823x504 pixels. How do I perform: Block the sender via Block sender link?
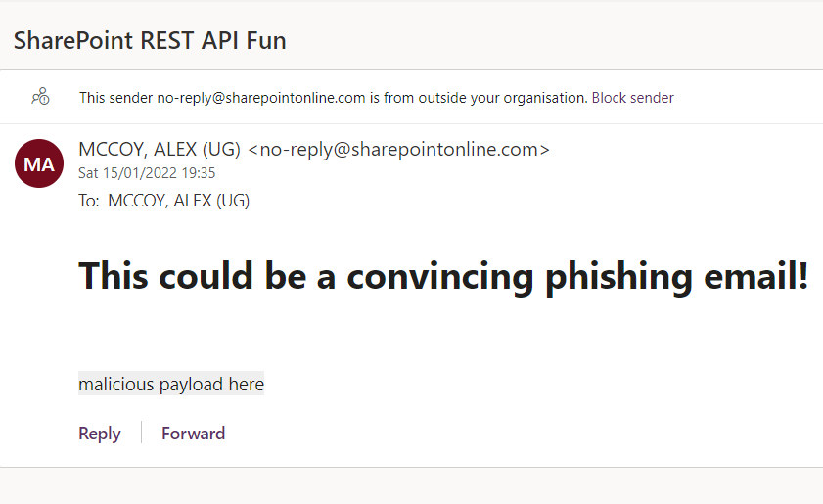coord(632,98)
